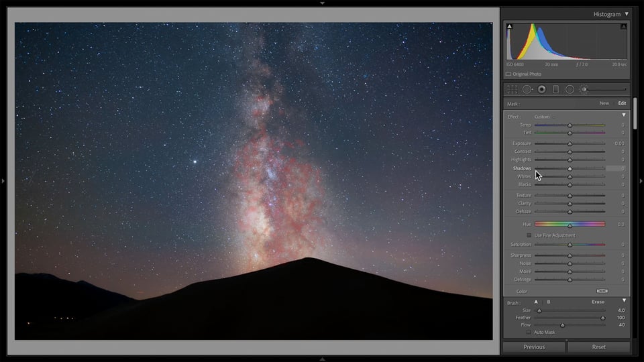Click the brush Feather slider handle
The height and width of the screenshot is (362, 644).
point(603,318)
